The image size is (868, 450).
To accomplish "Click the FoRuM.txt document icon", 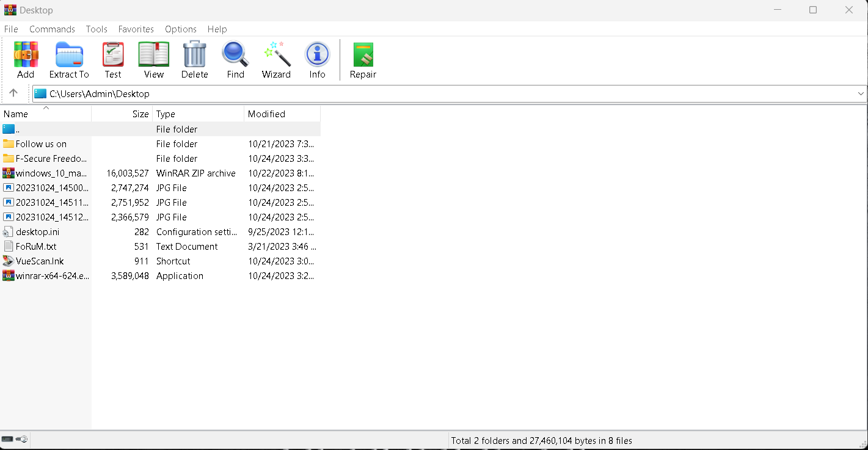I will (x=9, y=246).
